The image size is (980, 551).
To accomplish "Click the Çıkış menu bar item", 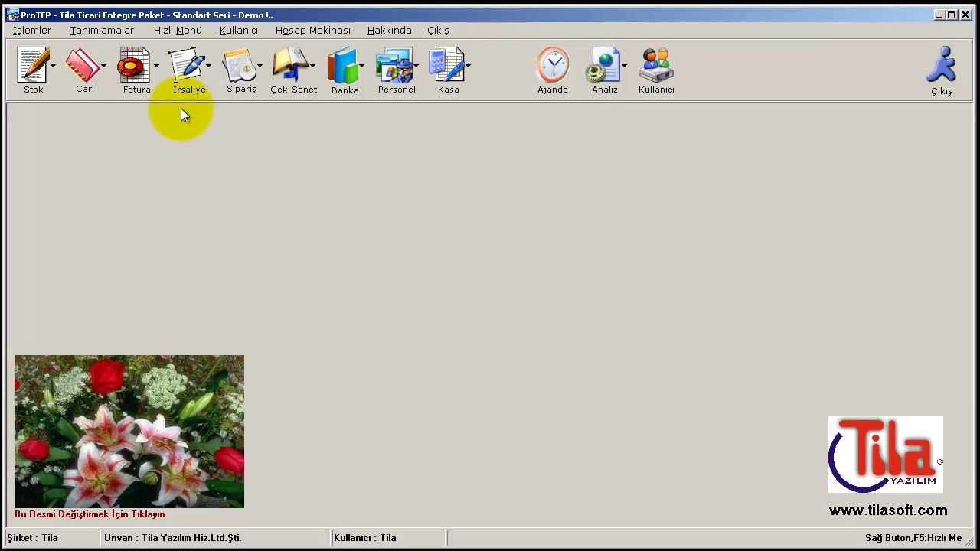I will pos(438,31).
